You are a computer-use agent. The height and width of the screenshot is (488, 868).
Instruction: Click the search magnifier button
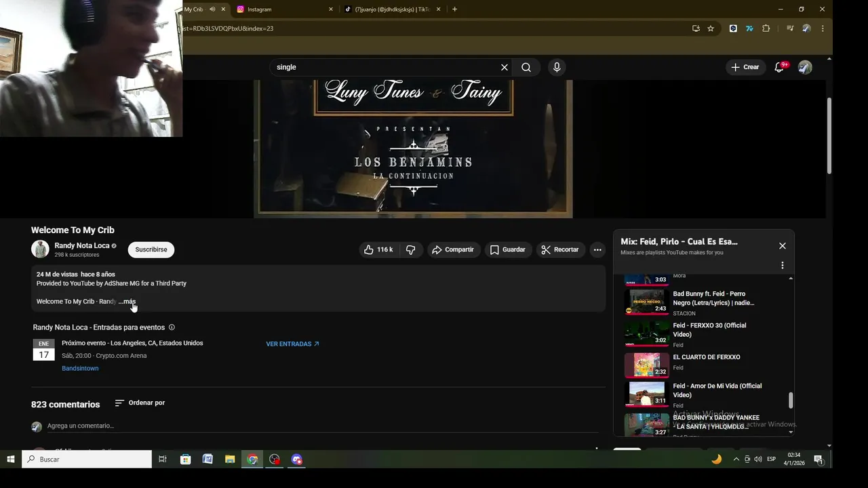[x=526, y=67]
